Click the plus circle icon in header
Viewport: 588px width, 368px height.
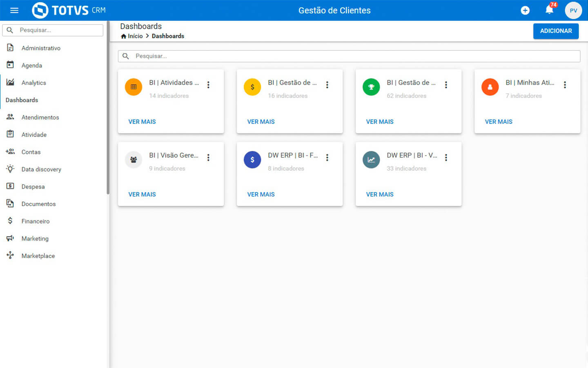(525, 11)
